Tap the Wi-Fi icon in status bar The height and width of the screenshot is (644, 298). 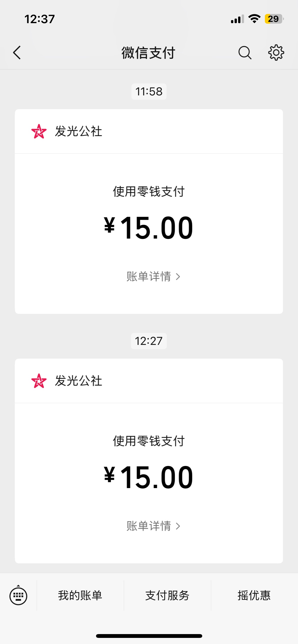(x=254, y=19)
